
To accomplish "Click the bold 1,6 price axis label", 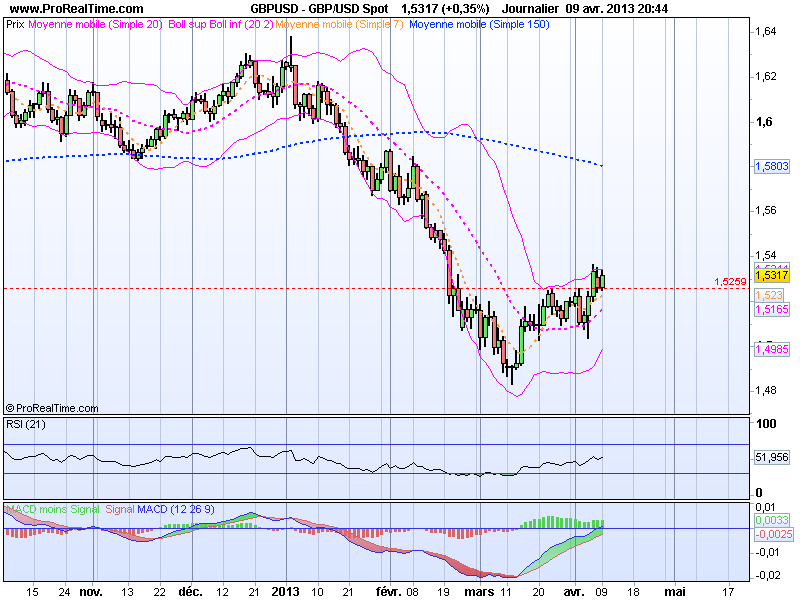I will [x=764, y=121].
